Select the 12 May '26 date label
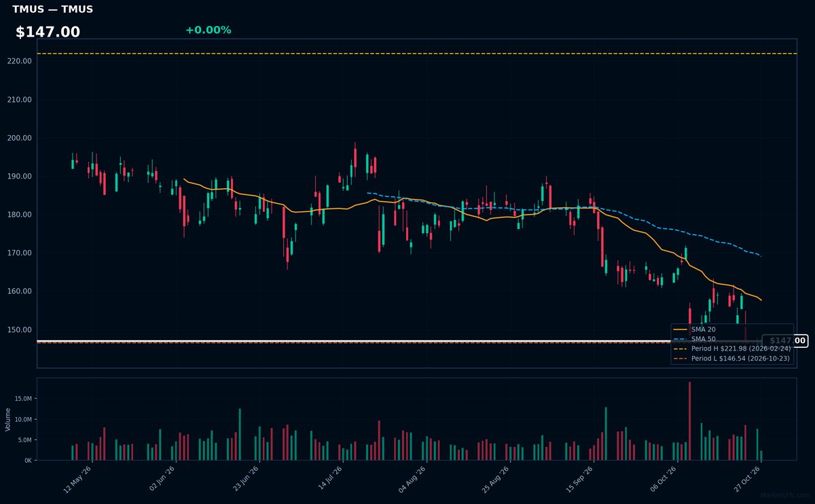The width and height of the screenshot is (815, 504). point(78,480)
